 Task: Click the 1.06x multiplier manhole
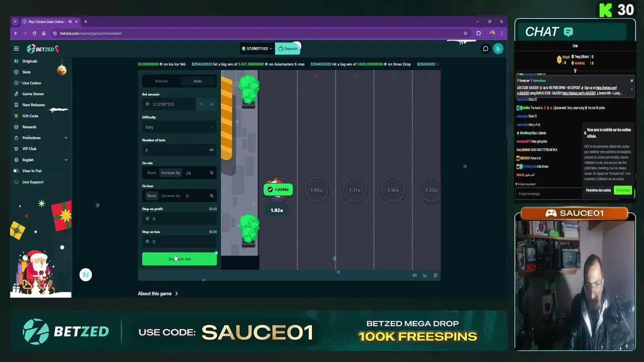[316, 190]
